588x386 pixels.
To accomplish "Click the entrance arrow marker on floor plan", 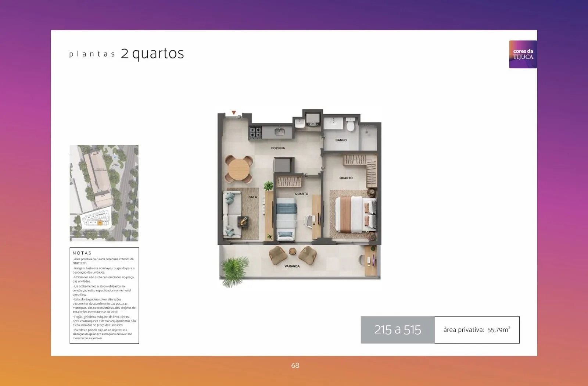I will point(234,113).
